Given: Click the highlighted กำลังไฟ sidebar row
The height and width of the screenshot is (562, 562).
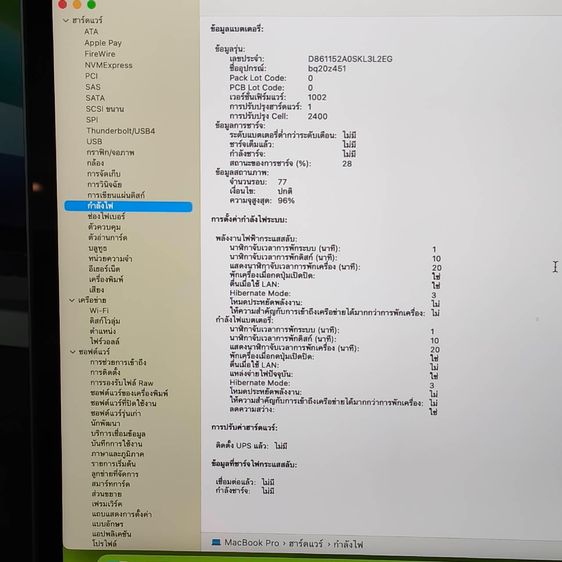Looking at the screenshot, I should click(x=128, y=206).
